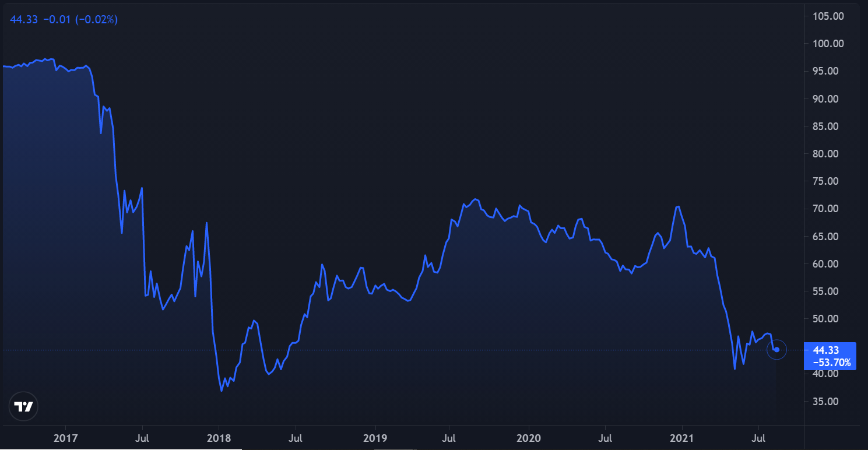Click the 44.33 −0.01 (−0.02%) readout
Image resolution: width=868 pixels, height=450 pixels.
tap(64, 20)
